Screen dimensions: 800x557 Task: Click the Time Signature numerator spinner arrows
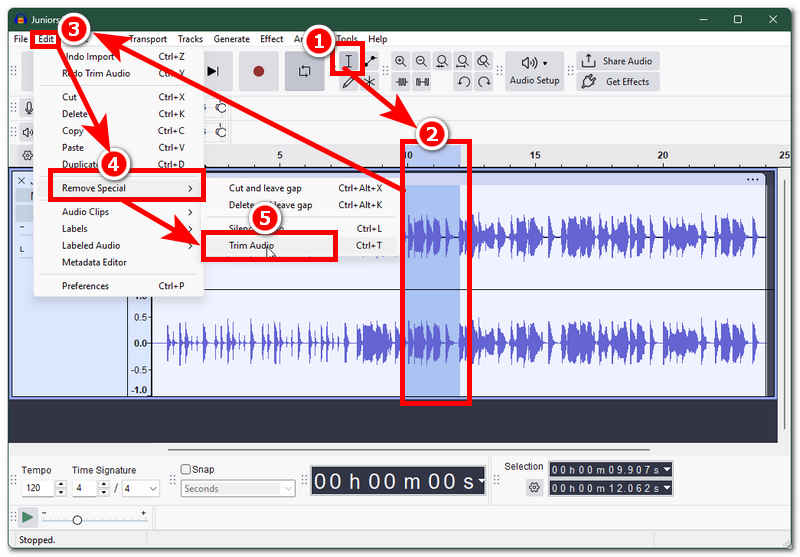pos(104,488)
